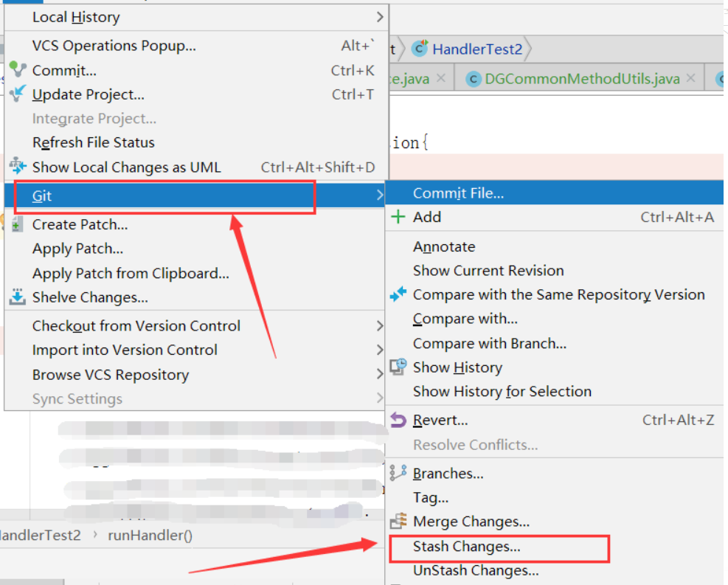This screenshot has height=585, width=728.
Task: Click the Show Local Changes as UML icon
Action: [x=18, y=166]
